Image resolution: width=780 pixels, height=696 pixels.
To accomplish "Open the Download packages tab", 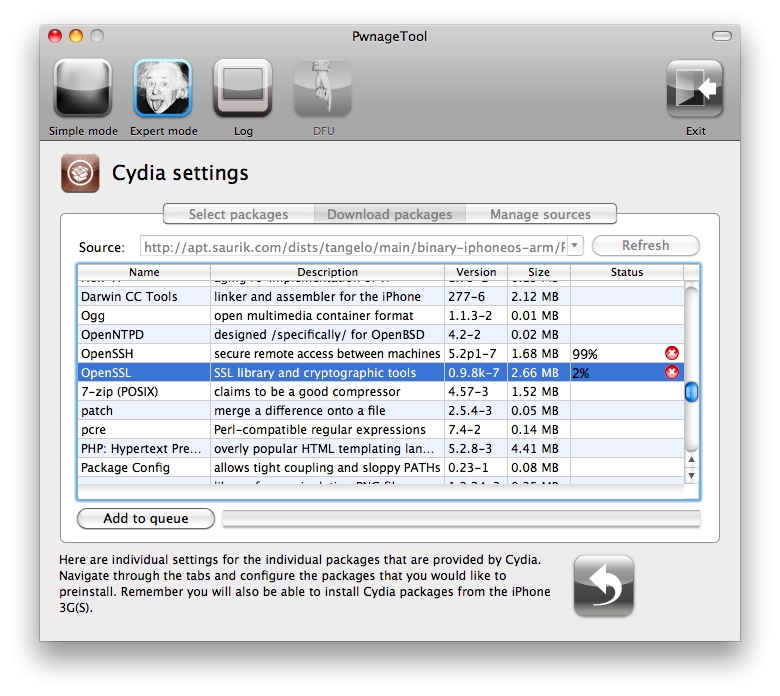I will (x=389, y=214).
